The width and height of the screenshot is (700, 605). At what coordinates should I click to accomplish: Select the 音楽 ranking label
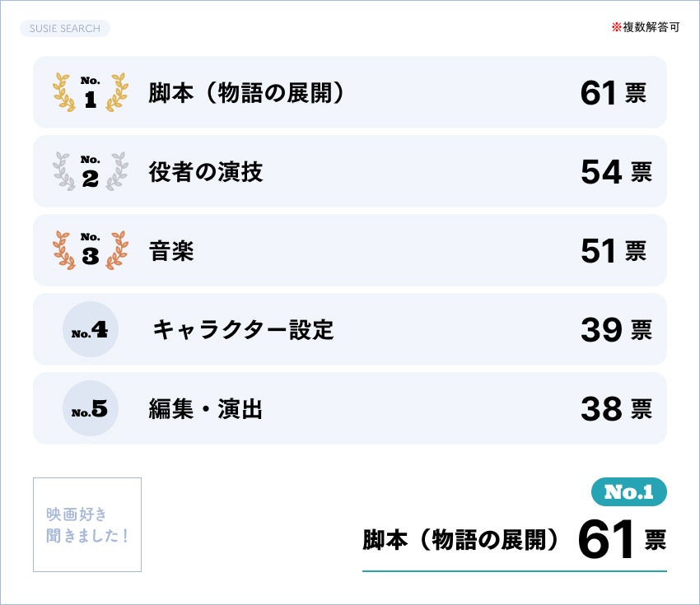[x=171, y=251]
